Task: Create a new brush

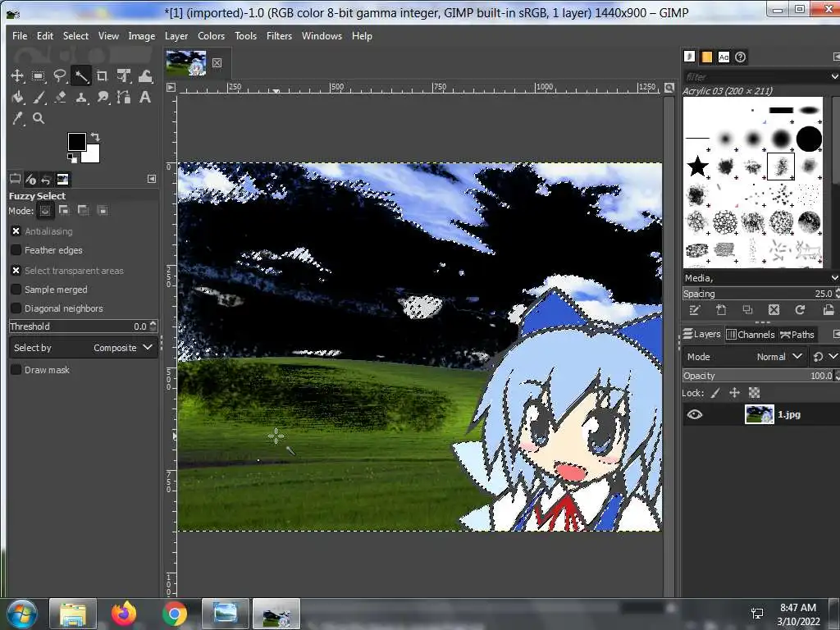Action: coord(721,309)
